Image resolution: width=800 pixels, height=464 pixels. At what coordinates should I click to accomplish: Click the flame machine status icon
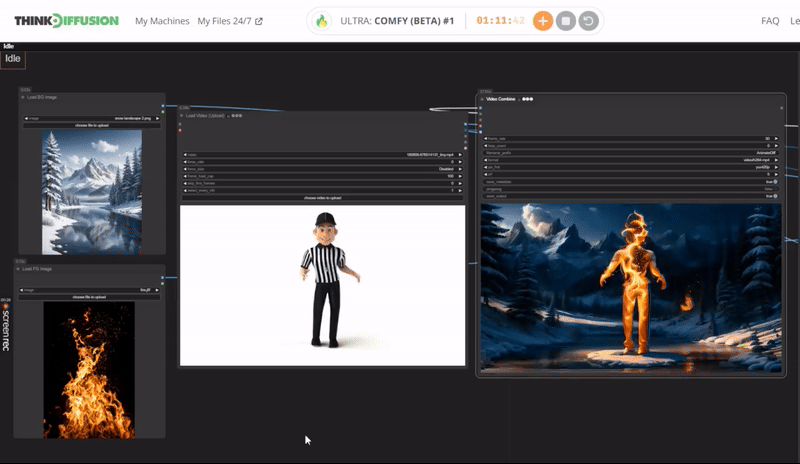click(x=321, y=21)
